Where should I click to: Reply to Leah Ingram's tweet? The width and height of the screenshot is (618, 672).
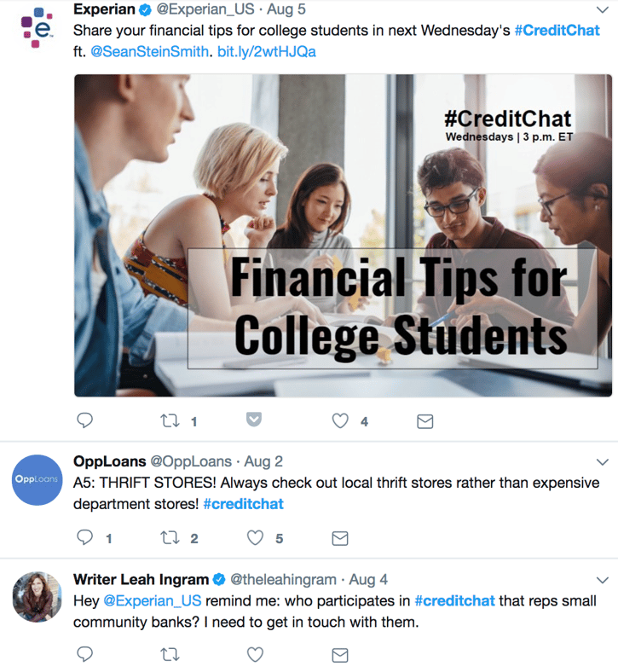coord(84,655)
